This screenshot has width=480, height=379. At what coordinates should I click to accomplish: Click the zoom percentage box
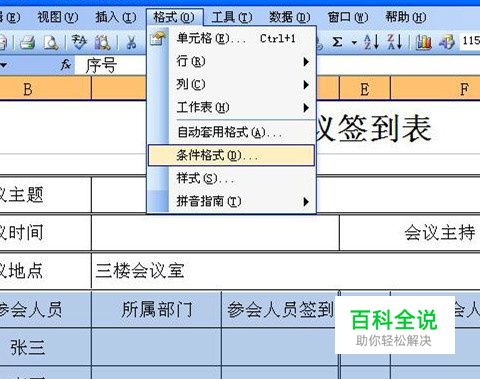tap(470, 41)
